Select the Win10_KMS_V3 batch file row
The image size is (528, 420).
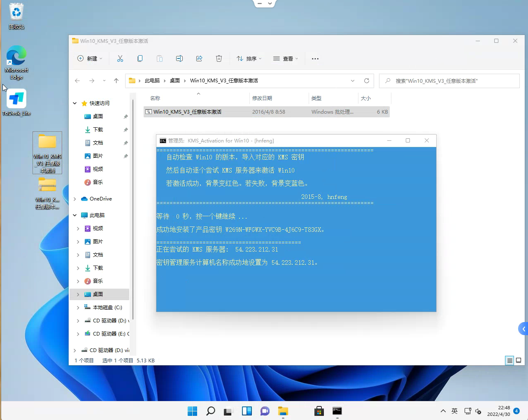[266, 112]
